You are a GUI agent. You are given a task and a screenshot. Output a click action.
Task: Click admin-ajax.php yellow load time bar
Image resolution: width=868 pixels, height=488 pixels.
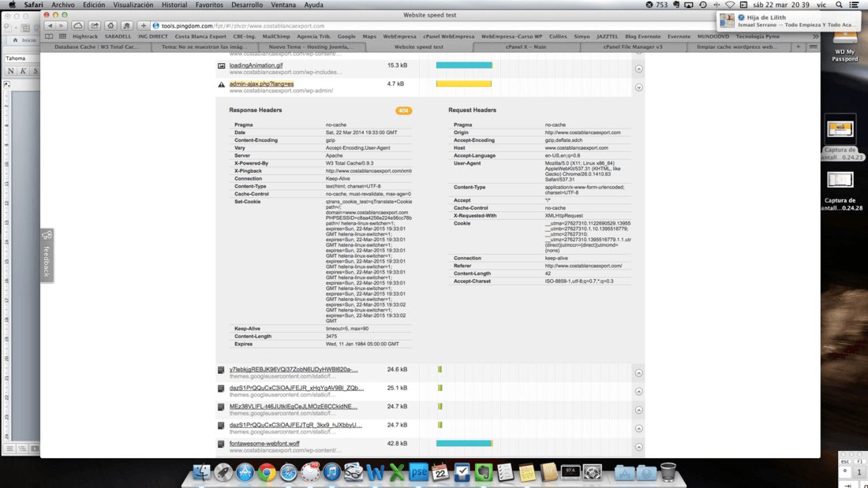point(464,84)
